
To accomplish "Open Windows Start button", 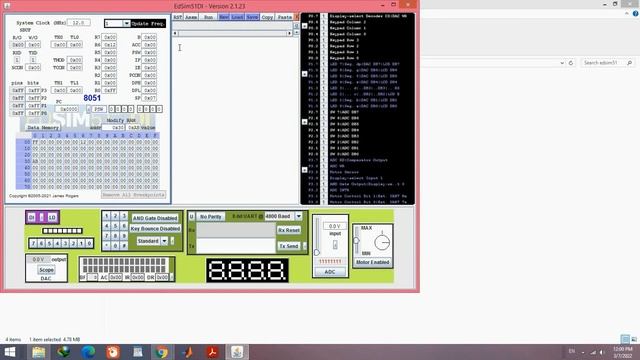I will (10, 352).
